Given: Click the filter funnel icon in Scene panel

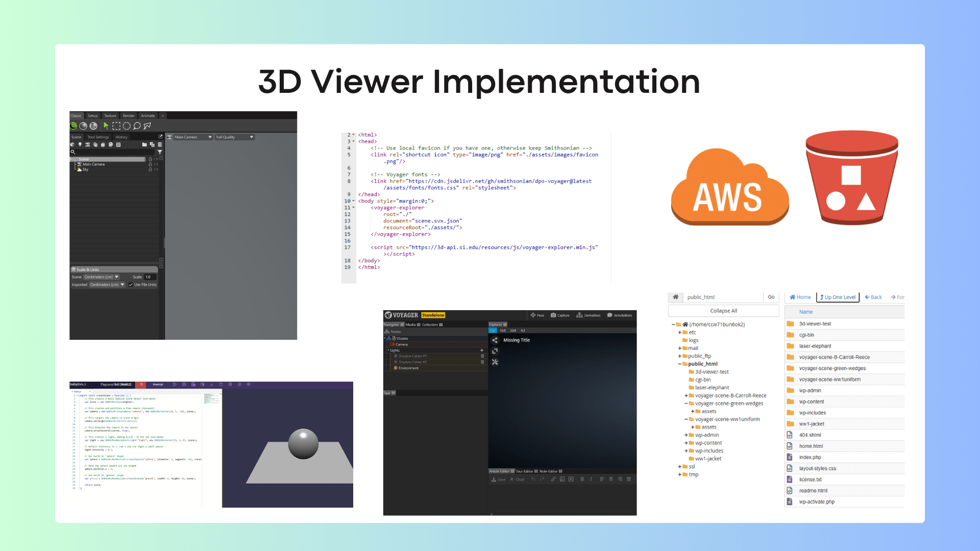Looking at the screenshot, I should (160, 152).
